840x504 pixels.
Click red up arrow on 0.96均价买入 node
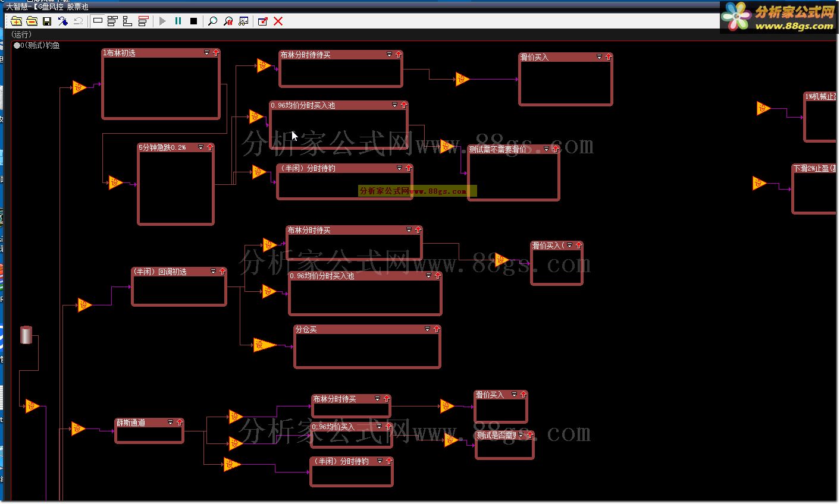(388, 427)
